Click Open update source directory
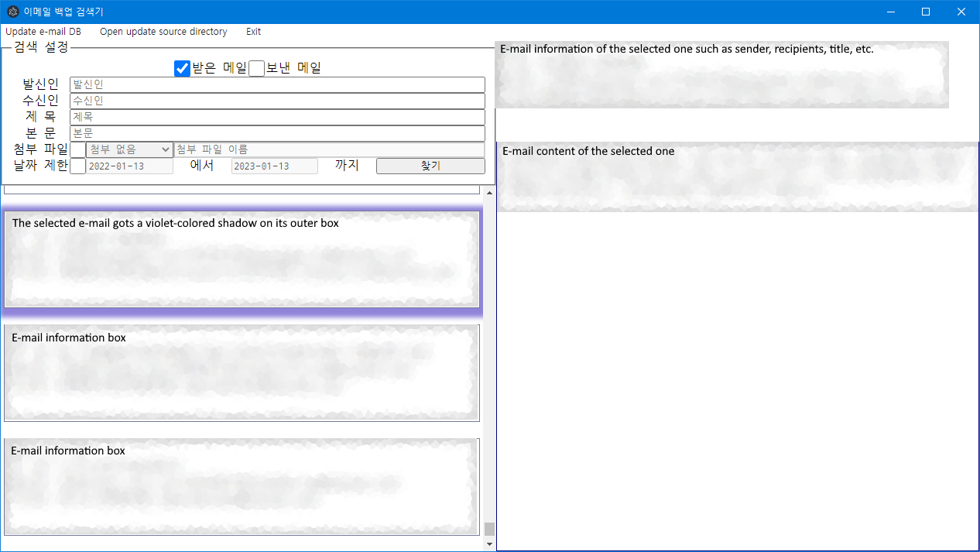980x552 pixels. click(163, 31)
